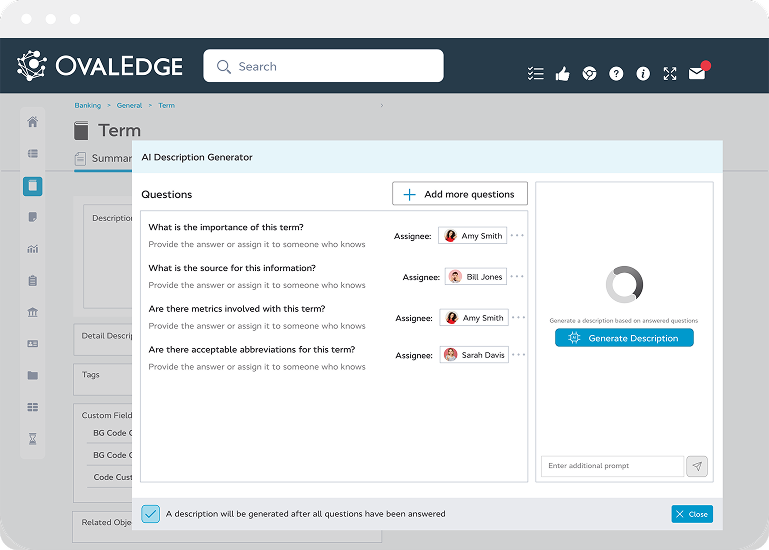Viewport: 769px width, 550px height.
Task: Select the highlighted glossary book sidebar icon
Action: pos(32,186)
